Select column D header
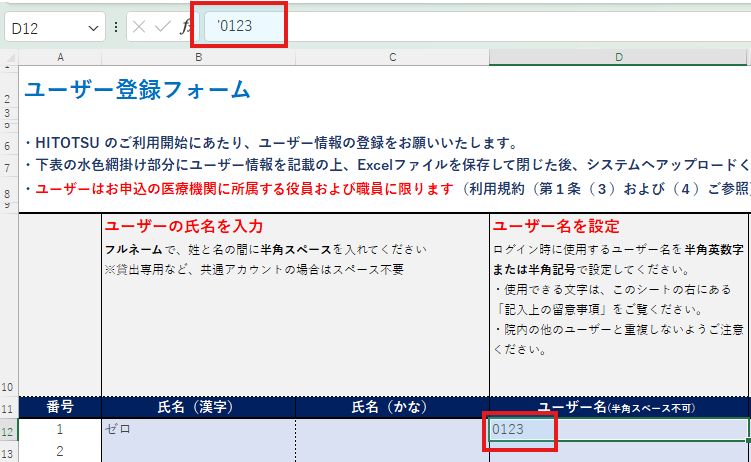 click(619, 56)
